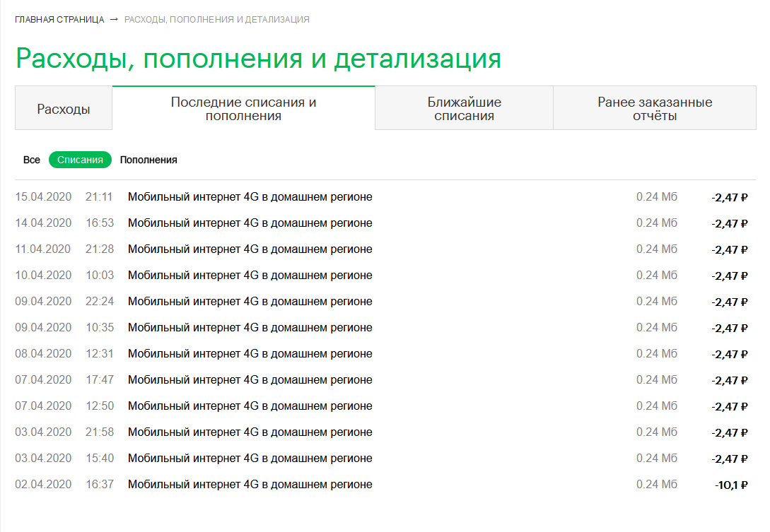770x532 pixels.
Task: Click the time 12:31
Action: pyautogui.click(x=100, y=354)
